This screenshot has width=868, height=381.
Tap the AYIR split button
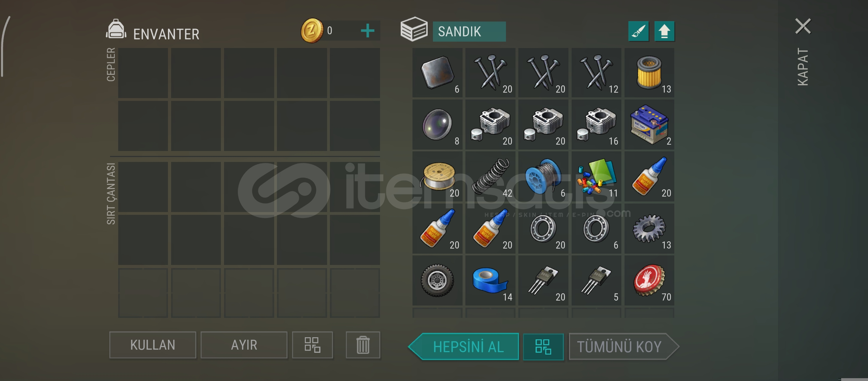coord(244,345)
